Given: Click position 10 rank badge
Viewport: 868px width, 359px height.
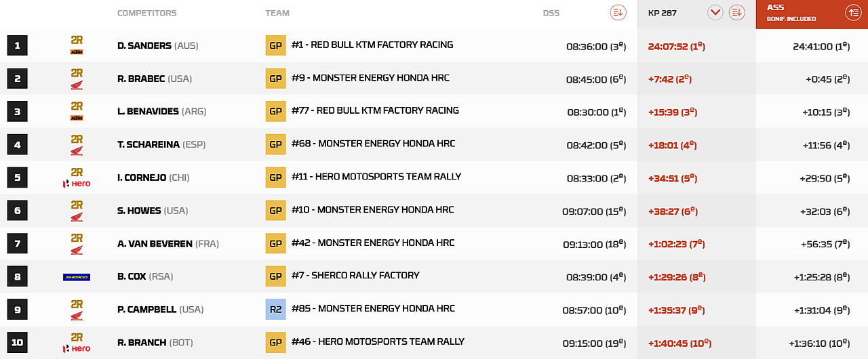Looking at the screenshot, I should 17,343.
